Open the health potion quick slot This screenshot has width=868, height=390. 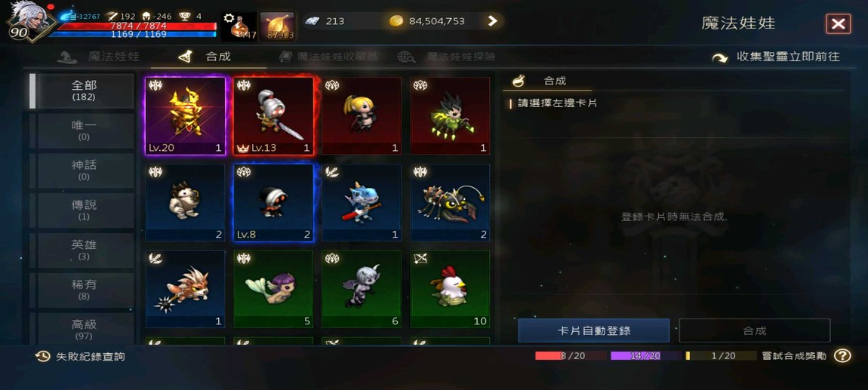(x=239, y=26)
